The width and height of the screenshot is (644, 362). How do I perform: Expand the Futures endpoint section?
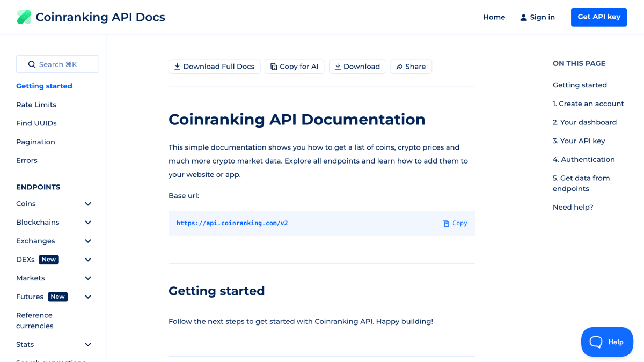88,297
